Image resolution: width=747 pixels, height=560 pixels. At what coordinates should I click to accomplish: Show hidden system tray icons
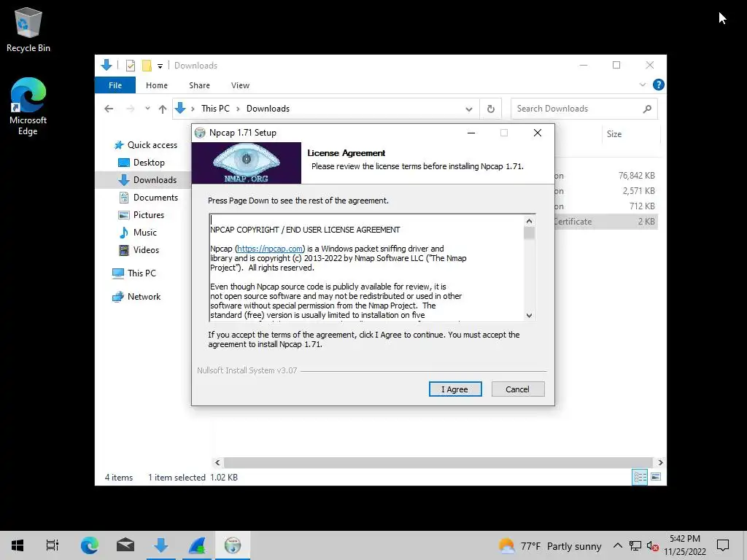tap(617, 545)
